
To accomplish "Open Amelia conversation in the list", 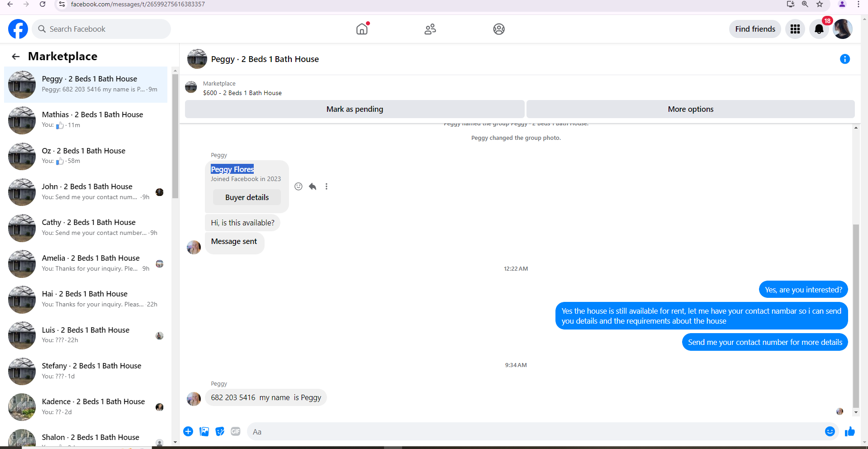I will pyautogui.click(x=86, y=263).
